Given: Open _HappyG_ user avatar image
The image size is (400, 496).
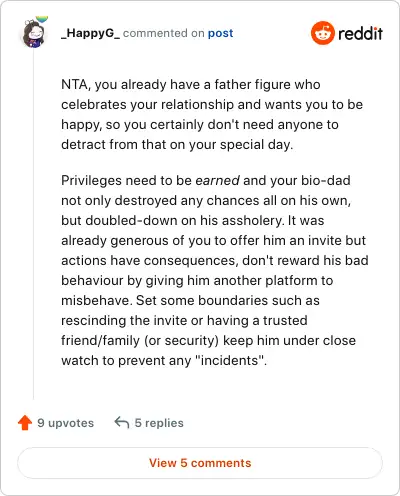Looking at the screenshot, I should coord(34,34).
